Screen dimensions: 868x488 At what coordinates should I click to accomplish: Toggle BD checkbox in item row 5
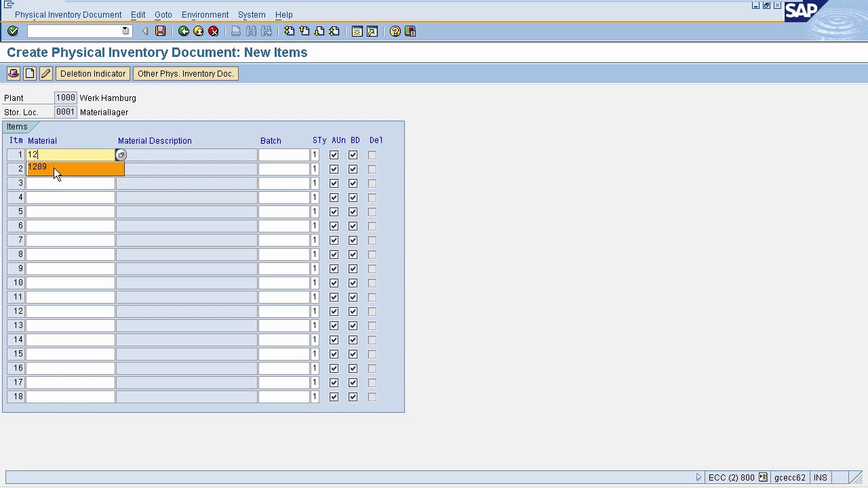point(353,212)
